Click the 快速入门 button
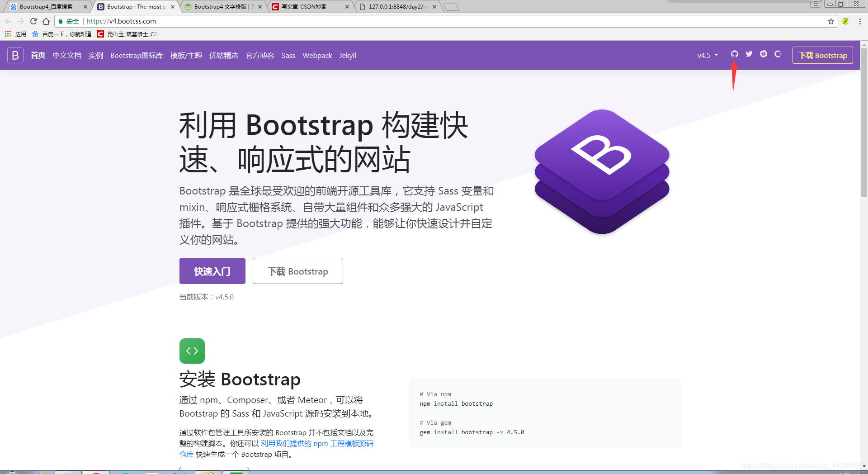The height and width of the screenshot is (474, 868). pyautogui.click(x=212, y=271)
